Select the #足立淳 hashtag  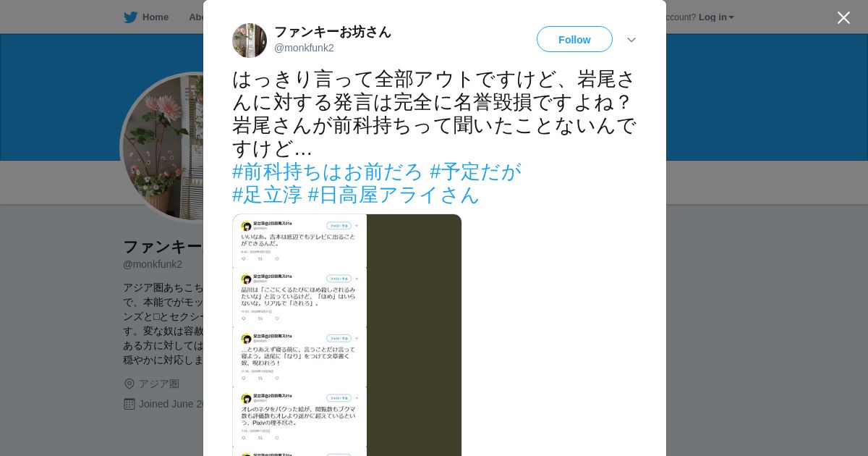267,195
